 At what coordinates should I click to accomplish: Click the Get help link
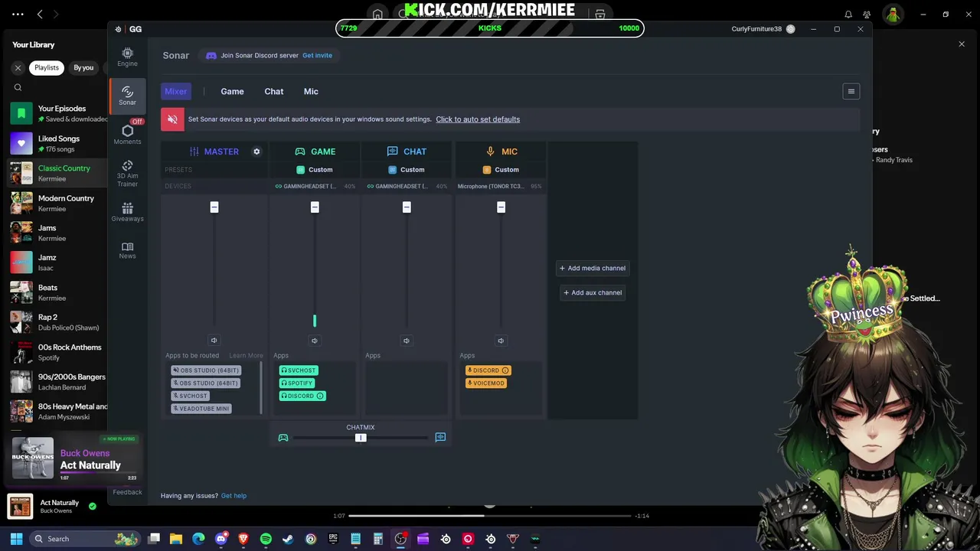pyautogui.click(x=234, y=496)
